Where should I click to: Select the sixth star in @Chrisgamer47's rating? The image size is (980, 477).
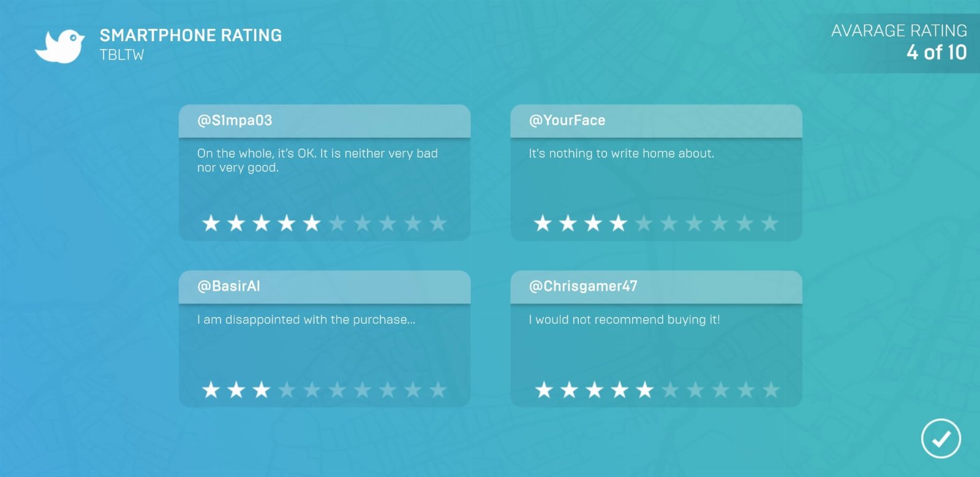click(670, 389)
